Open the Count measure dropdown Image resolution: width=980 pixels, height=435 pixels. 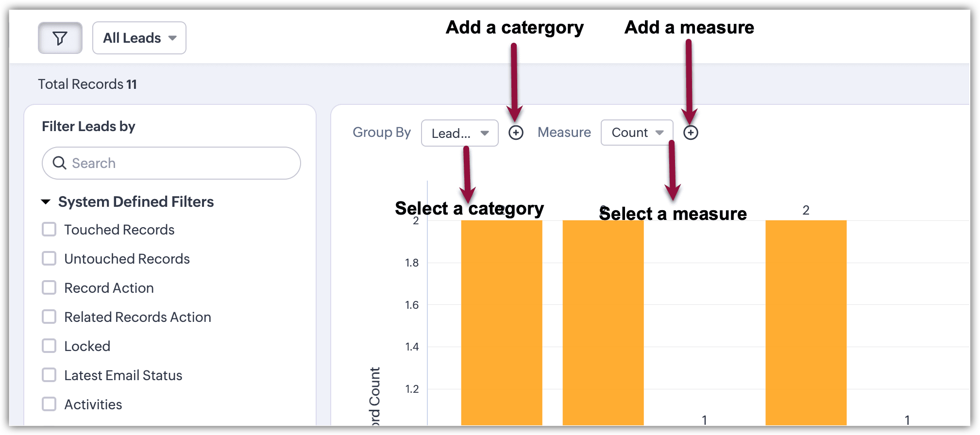[x=637, y=133]
